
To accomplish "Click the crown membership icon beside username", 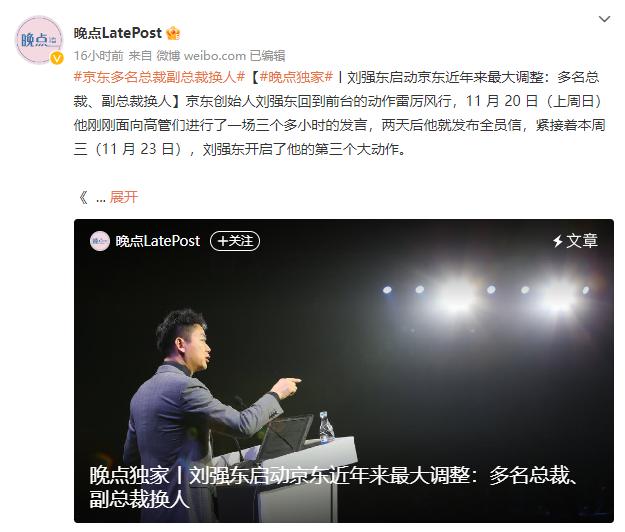I will point(173,33).
